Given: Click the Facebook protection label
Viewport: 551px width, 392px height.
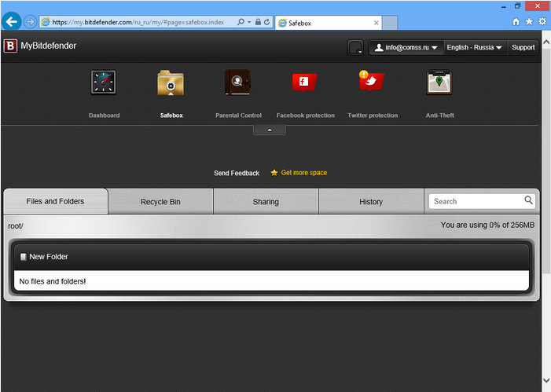Looking at the screenshot, I should [x=306, y=115].
